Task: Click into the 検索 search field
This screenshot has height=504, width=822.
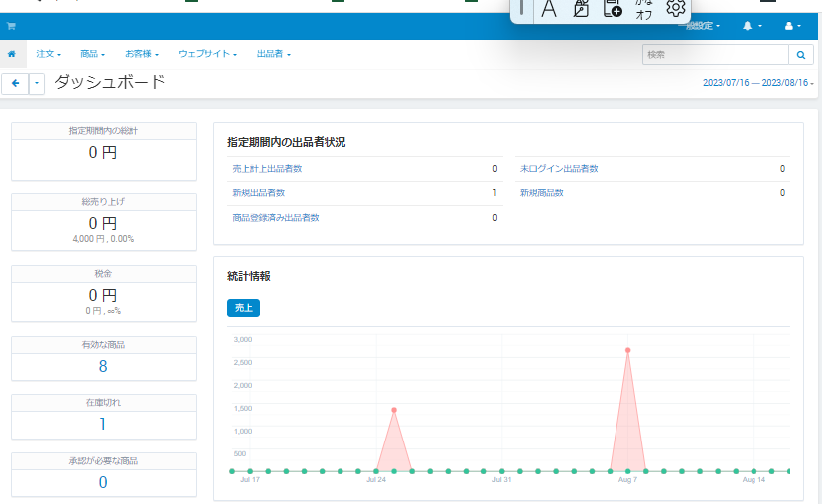Action: pyautogui.click(x=715, y=55)
